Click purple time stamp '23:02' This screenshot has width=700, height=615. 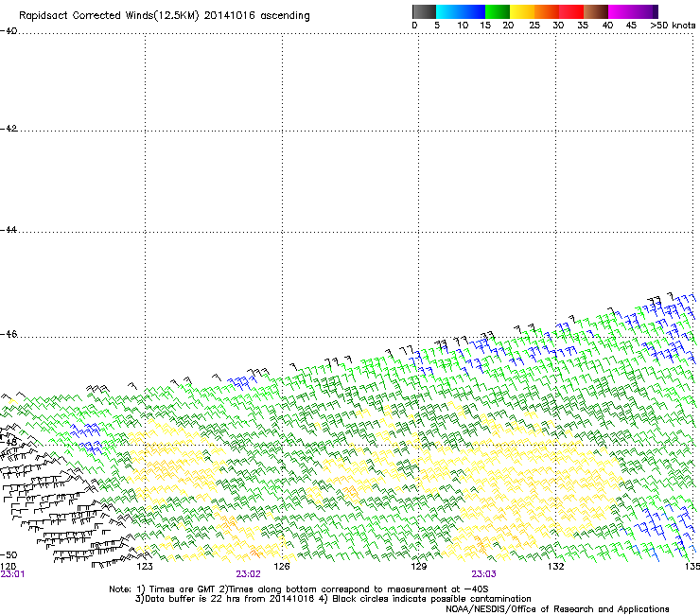coord(248,574)
